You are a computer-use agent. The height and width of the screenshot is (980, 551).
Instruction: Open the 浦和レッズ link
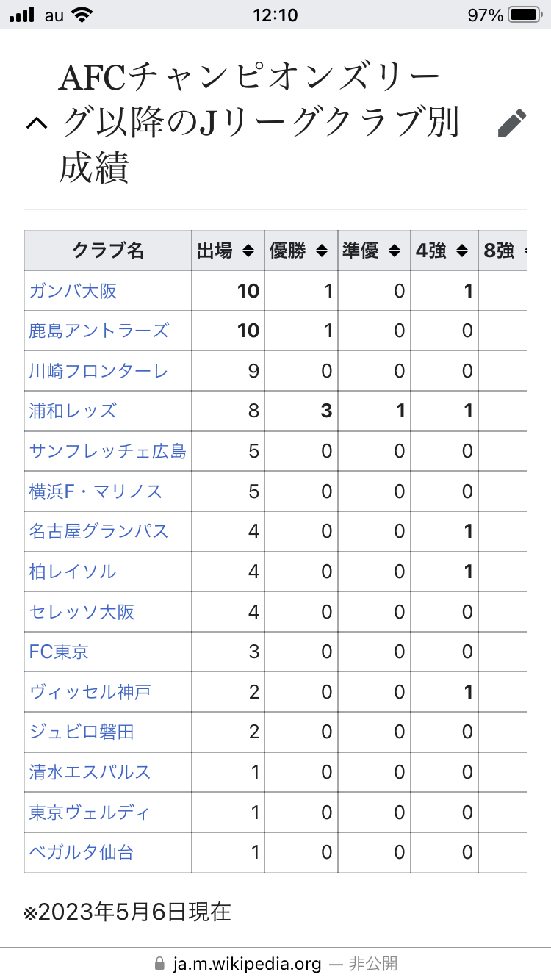tap(73, 411)
